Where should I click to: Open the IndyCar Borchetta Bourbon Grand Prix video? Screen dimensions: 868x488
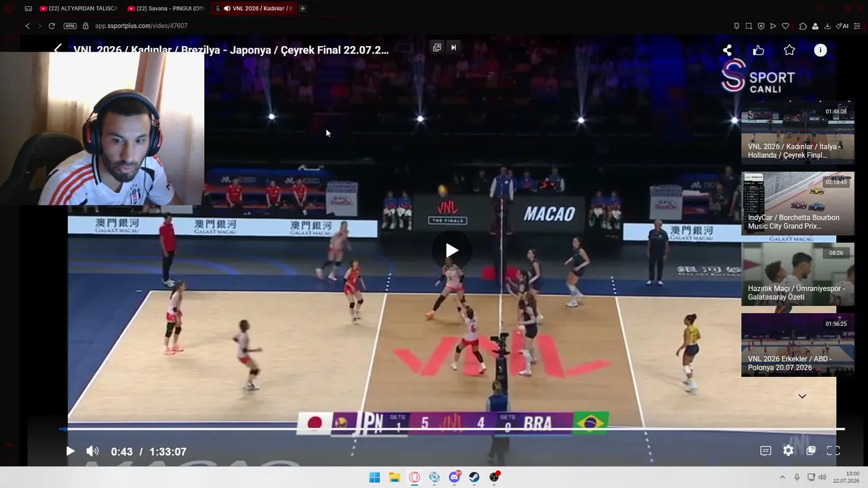pos(797,203)
